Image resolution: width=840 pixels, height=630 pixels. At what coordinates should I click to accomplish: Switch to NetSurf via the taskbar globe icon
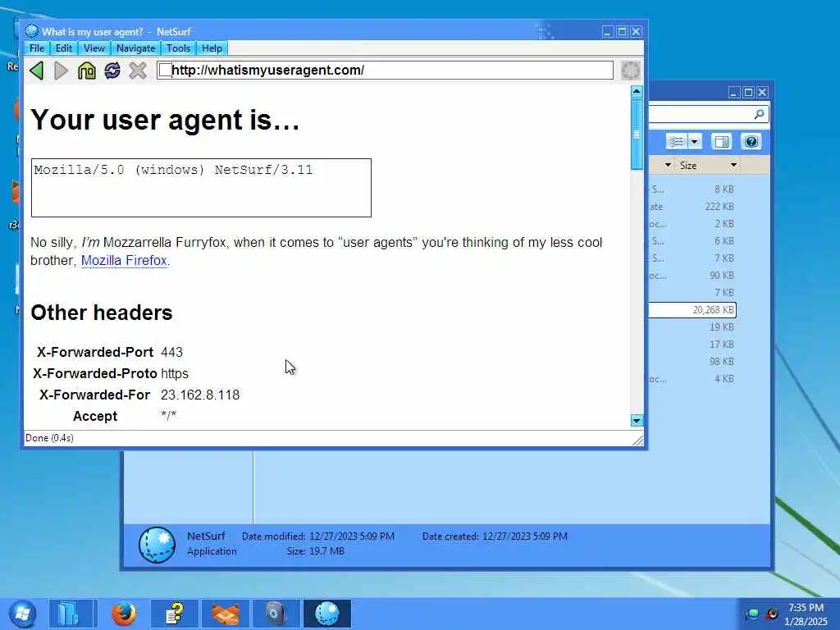[x=326, y=614]
